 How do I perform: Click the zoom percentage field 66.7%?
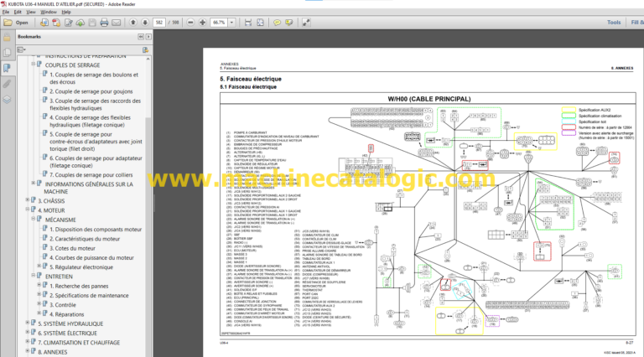tap(219, 23)
